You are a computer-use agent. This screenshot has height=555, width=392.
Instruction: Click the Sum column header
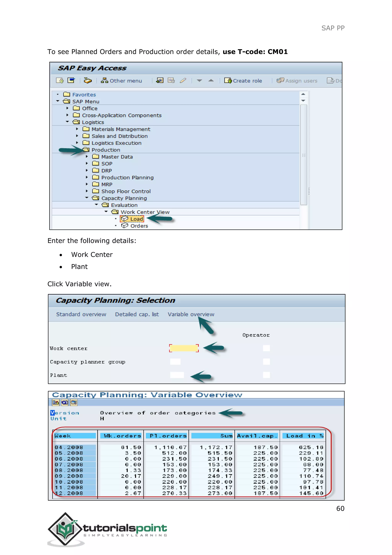pyautogui.click(x=212, y=436)
